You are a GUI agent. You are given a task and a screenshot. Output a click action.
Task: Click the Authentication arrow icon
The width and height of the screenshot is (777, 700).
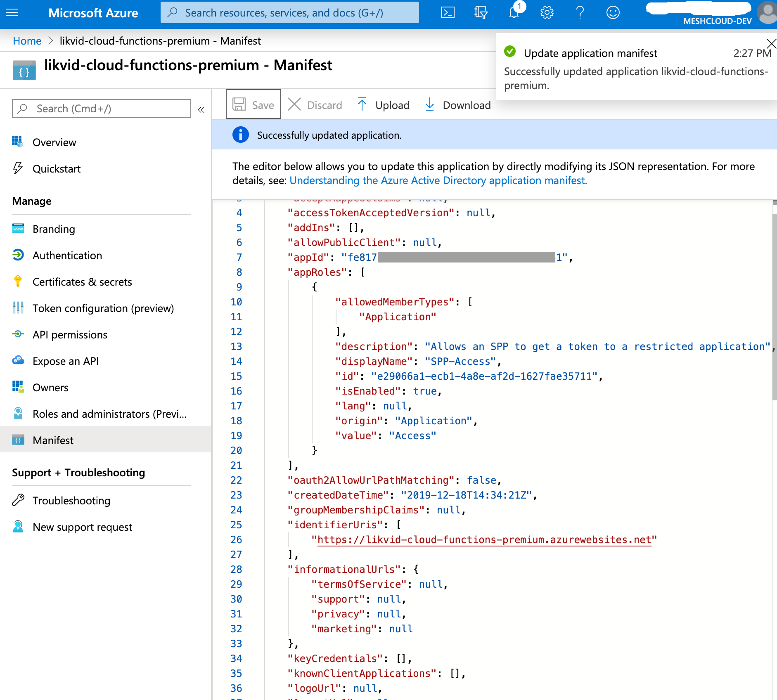[x=18, y=255]
